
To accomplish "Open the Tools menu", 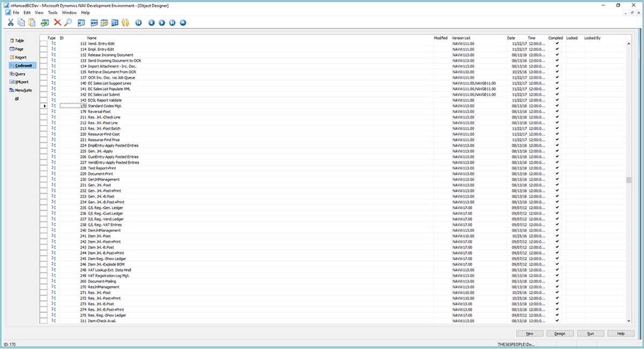I will (x=53, y=12).
